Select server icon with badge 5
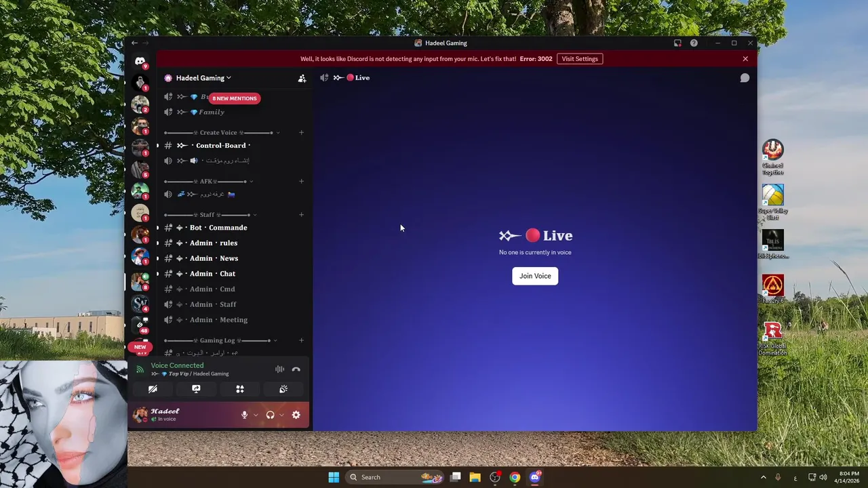The height and width of the screenshot is (488, 868). [140, 169]
